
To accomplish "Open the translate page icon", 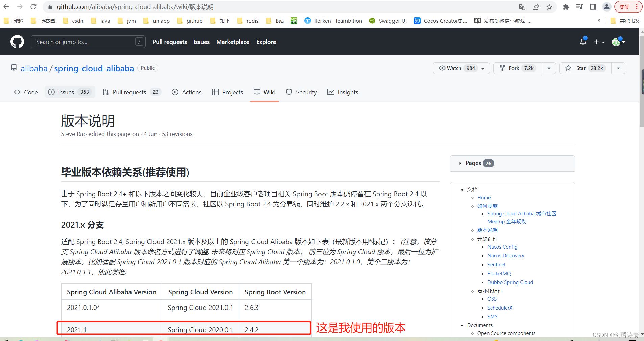I will 522,7.
